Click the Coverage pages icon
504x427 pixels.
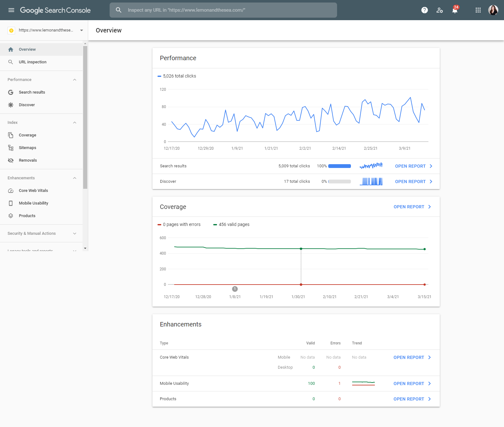click(x=11, y=135)
